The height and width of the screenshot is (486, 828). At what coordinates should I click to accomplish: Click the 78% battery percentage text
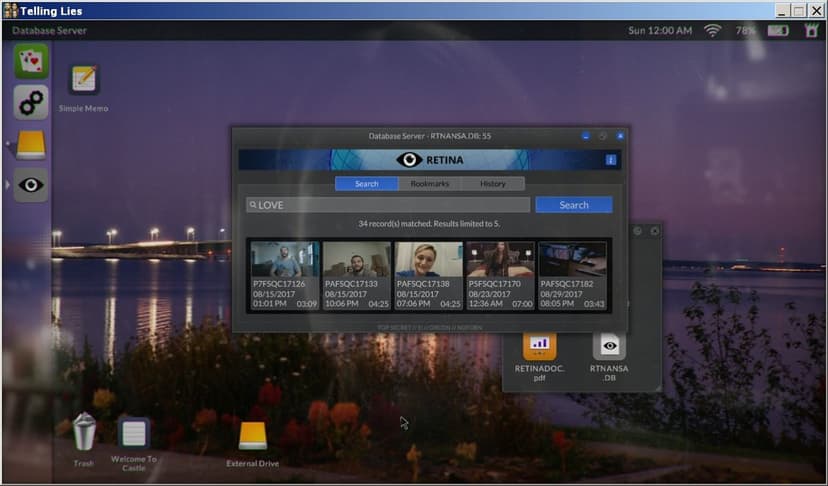[x=745, y=31]
